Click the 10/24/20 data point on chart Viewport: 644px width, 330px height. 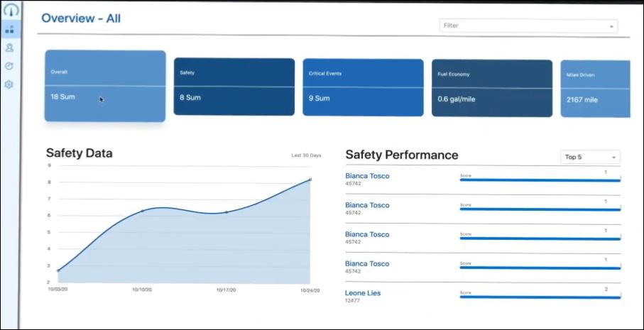click(310, 180)
